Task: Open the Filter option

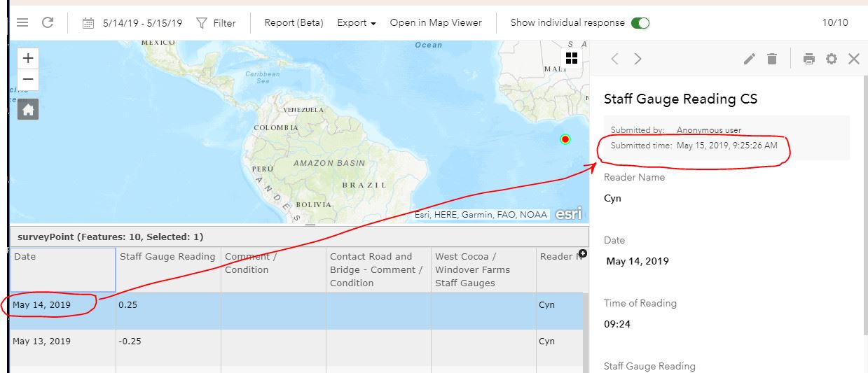Action: click(x=216, y=23)
